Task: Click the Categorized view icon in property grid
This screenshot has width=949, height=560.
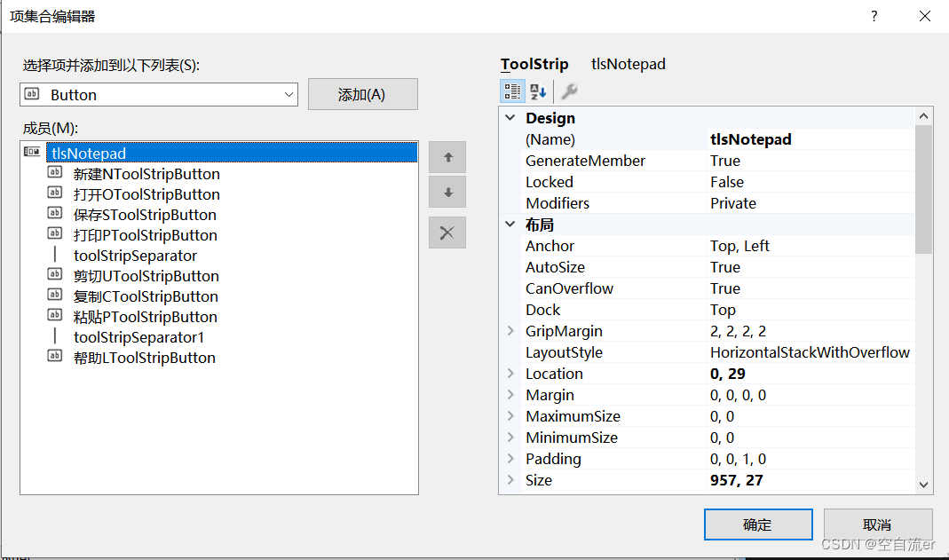Action: tap(512, 91)
